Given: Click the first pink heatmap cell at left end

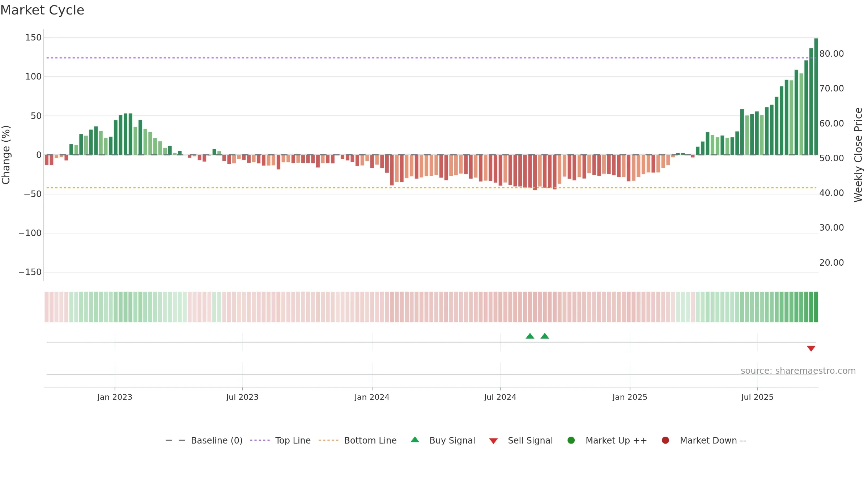Looking at the screenshot, I should click(47, 307).
